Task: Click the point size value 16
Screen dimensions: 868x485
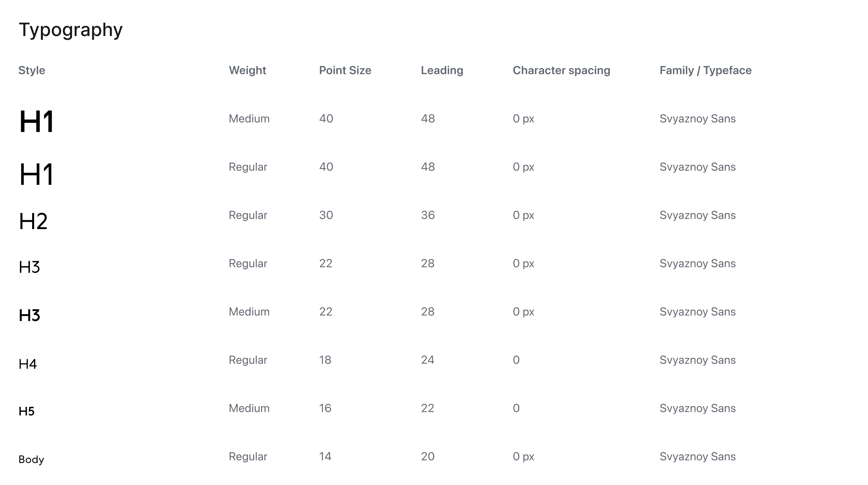Action: click(325, 408)
